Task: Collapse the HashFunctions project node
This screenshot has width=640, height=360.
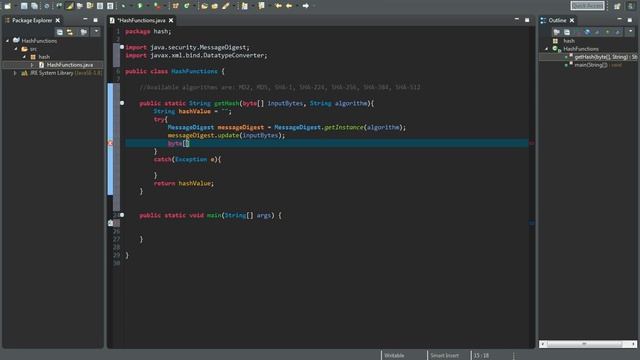Action: [7, 41]
